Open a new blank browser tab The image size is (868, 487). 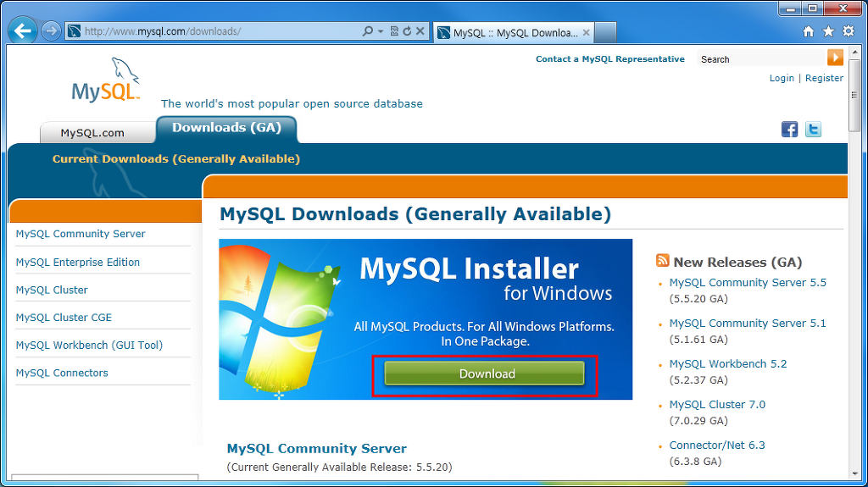(x=605, y=33)
